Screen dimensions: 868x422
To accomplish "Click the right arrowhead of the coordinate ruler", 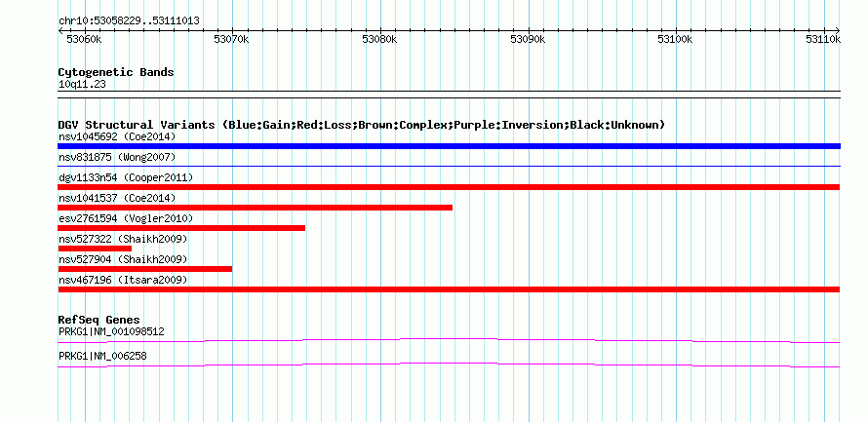I will coord(838,31).
